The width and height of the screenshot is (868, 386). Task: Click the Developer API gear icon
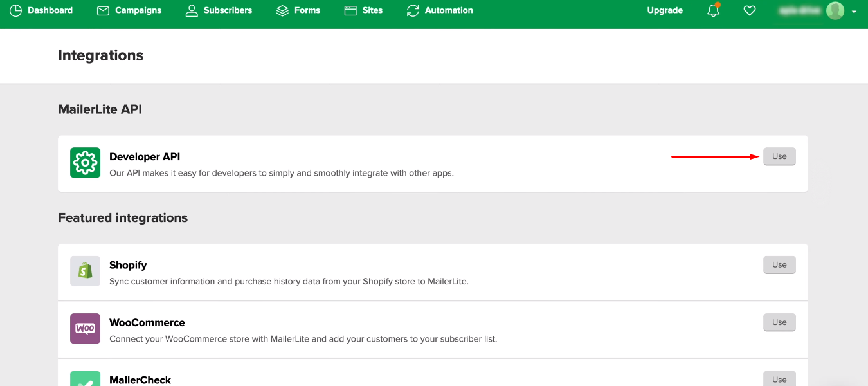point(85,163)
